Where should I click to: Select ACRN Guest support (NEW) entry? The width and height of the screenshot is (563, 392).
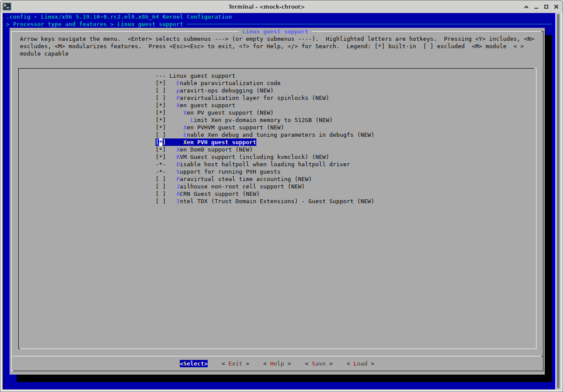218,194
